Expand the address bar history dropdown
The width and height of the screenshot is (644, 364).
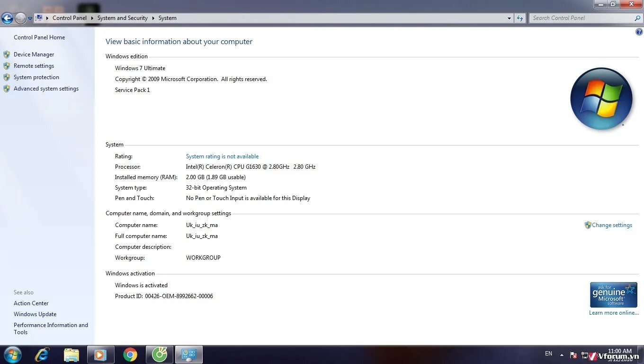coord(509,18)
